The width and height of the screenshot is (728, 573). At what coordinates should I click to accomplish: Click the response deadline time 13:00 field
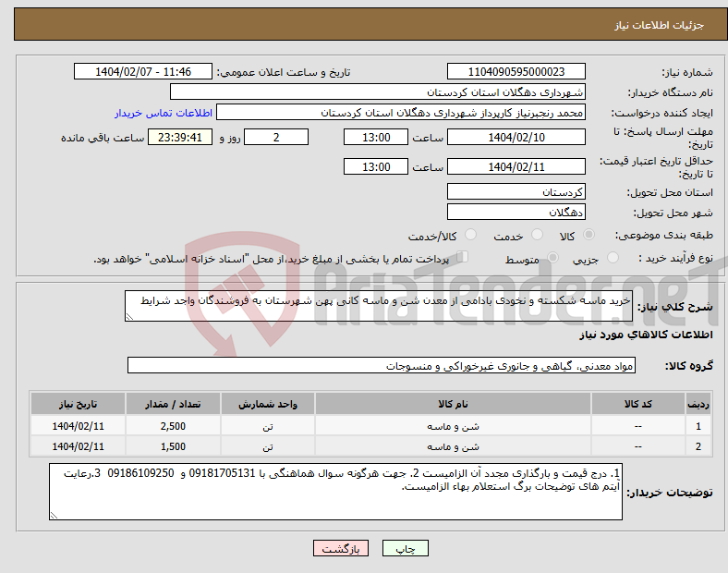[376, 137]
